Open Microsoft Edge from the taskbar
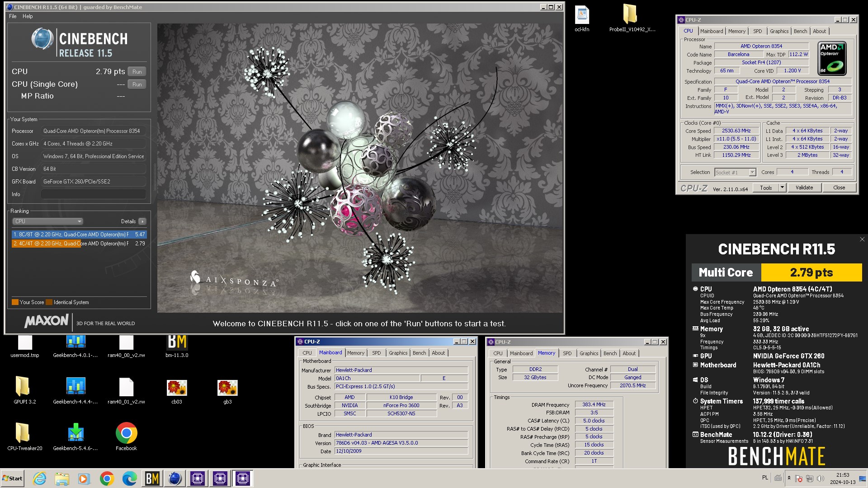This screenshot has width=868, height=488. point(130,479)
